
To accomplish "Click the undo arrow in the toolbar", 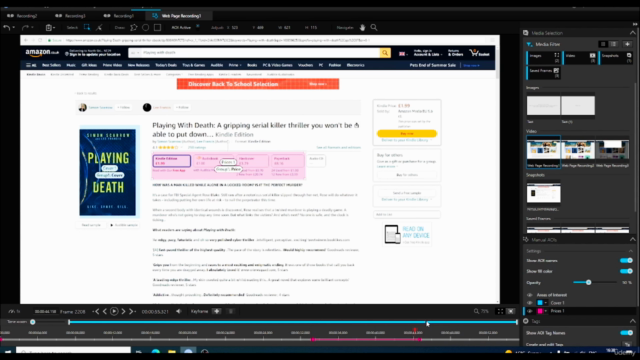I will click(x=7, y=28).
